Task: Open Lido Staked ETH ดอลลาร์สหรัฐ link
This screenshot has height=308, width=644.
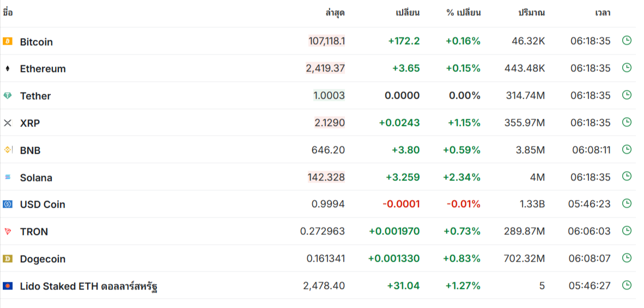Action: tap(89, 286)
